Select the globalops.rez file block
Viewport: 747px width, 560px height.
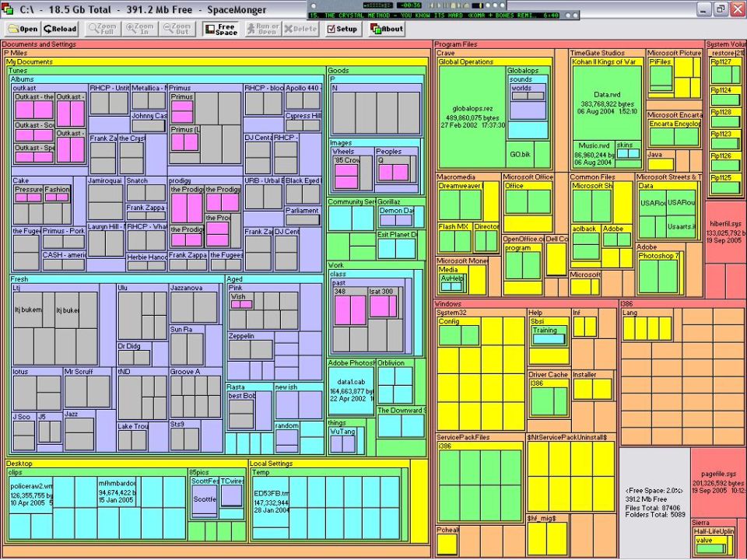pos(472,117)
